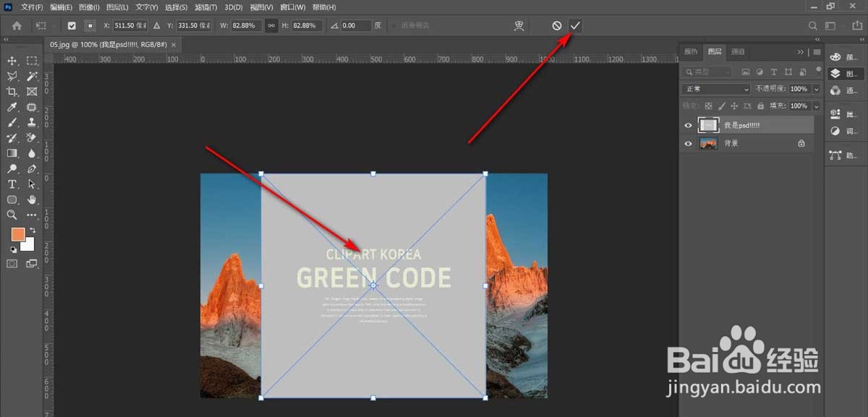This screenshot has width=868, height=417.
Task: Click the X position field
Action: pos(130,25)
